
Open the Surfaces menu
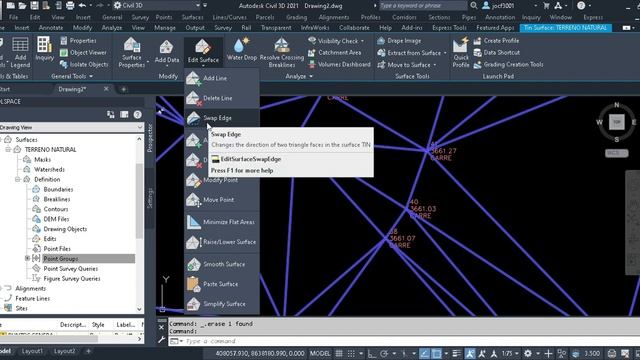pyautogui.click(x=192, y=17)
